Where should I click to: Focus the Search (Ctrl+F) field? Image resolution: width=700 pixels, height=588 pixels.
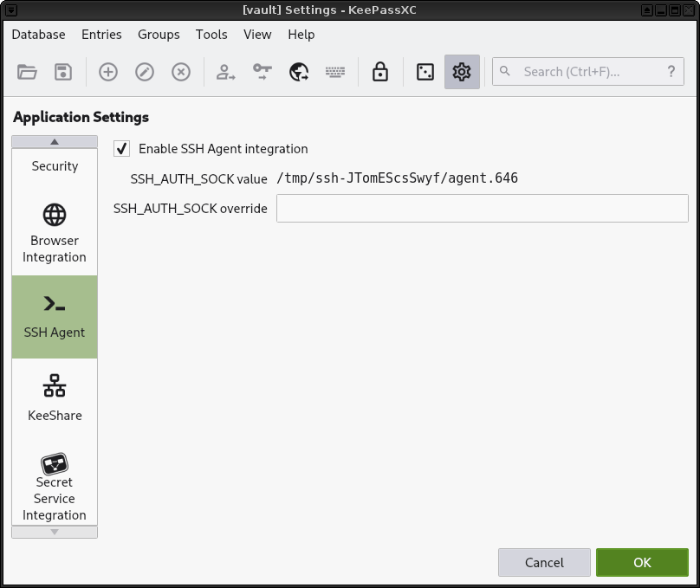pyautogui.click(x=588, y=71)
